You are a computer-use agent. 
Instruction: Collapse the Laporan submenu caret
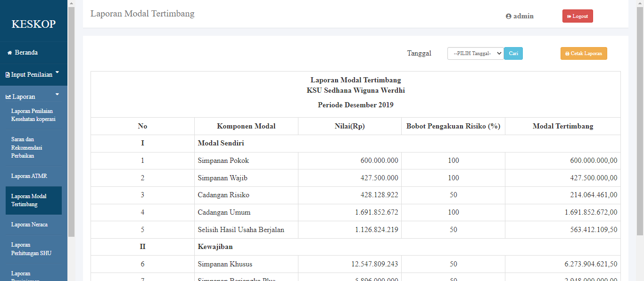coord(57,95)
